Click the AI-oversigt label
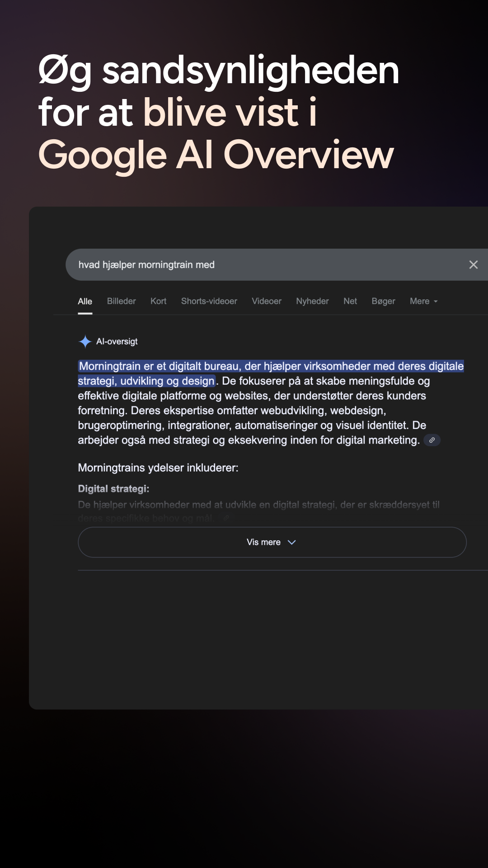Screen dimensions: 488x868 [117, 342]
